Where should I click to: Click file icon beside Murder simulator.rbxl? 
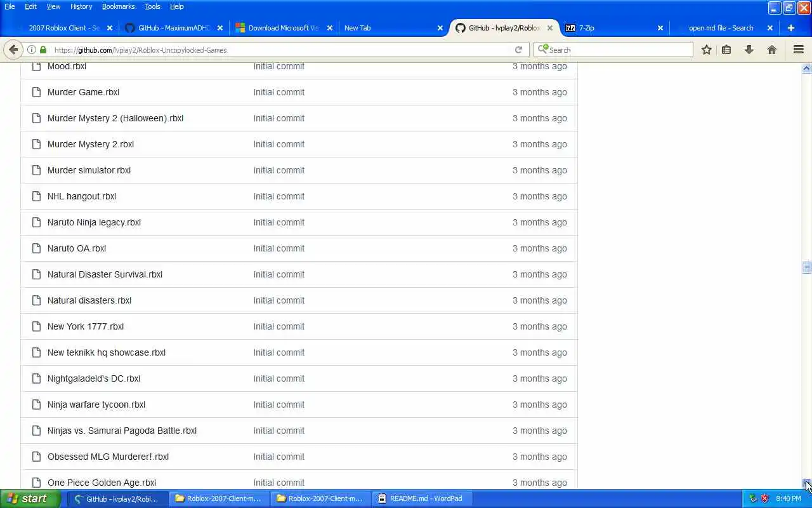click(36, 170)
